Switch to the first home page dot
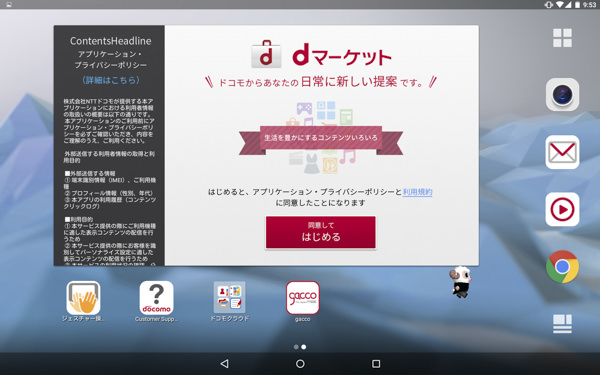This screenshot has width=600, height=375. pos(296,347)
